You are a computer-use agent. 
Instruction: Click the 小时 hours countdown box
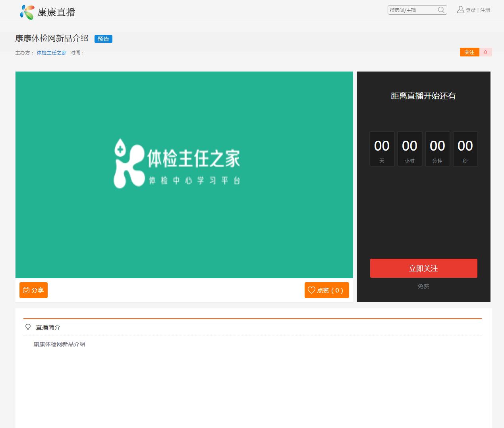(x=410, y=149)
